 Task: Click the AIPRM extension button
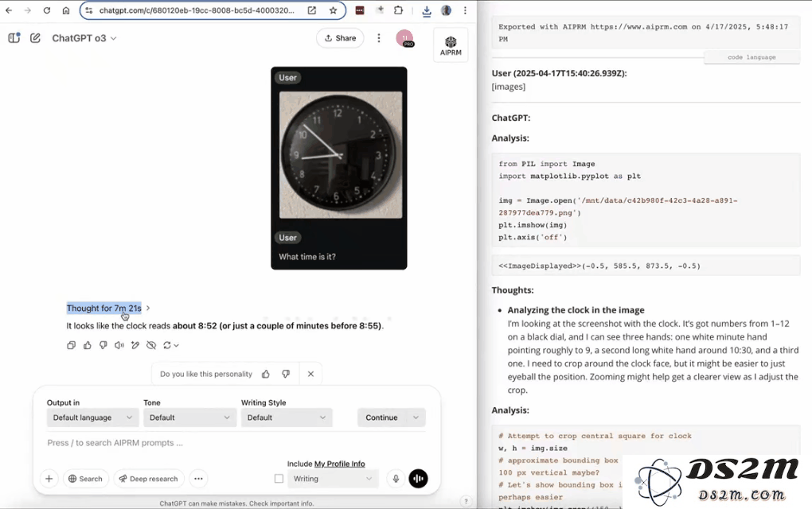[451, 45]
